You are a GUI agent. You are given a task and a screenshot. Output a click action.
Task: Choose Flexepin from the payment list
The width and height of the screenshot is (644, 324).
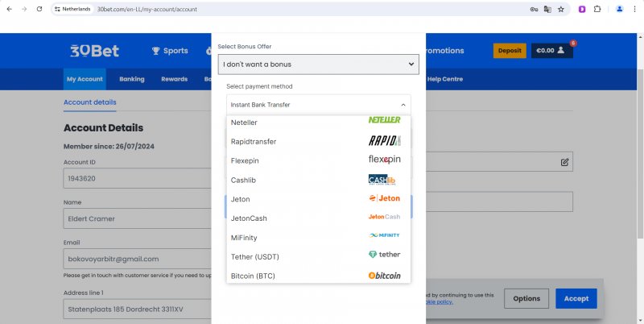pyautogui.click(x=318, y=160)
